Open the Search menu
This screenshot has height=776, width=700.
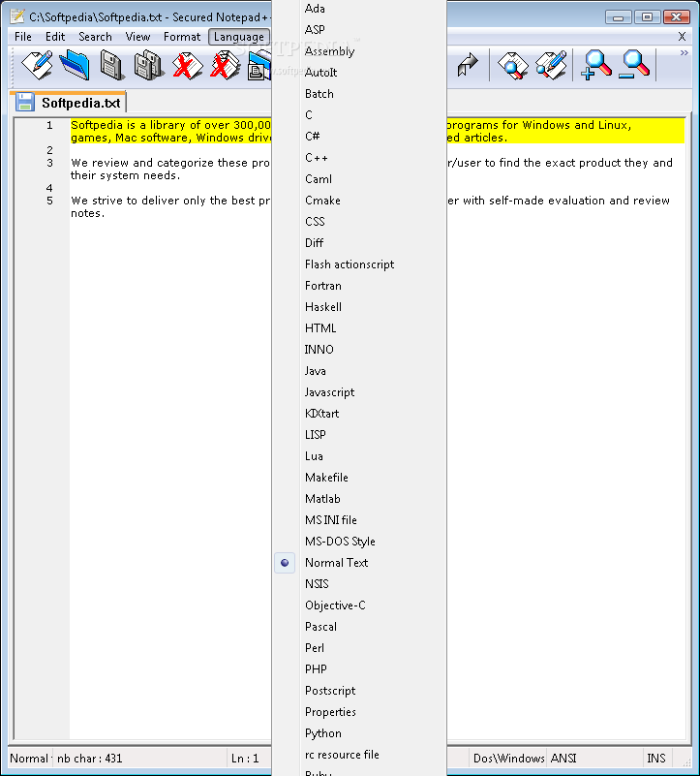[95, 37]
